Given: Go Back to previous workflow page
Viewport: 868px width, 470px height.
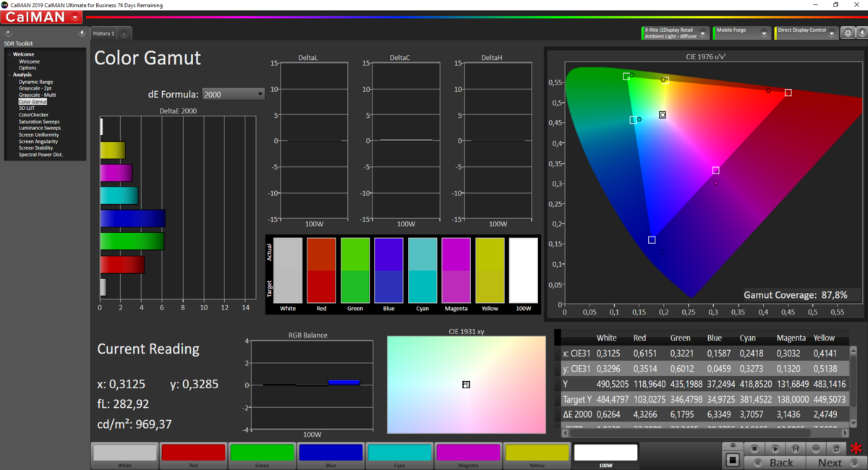Looking at the screenshot, I should pyautogui.click(x=775, y=463).
